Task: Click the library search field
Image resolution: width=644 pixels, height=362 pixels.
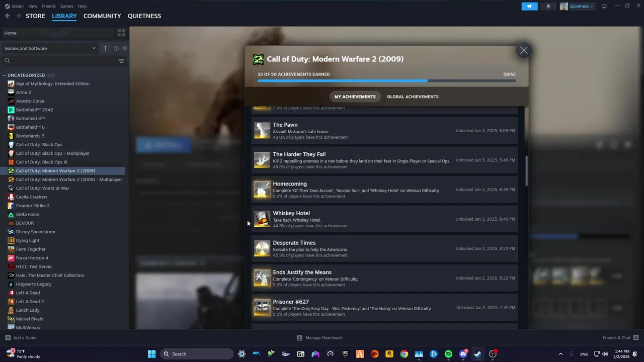Action: point(59,61)
